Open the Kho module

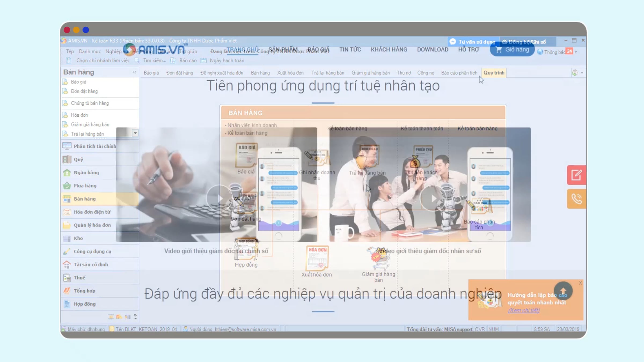[x=100, y=238]
